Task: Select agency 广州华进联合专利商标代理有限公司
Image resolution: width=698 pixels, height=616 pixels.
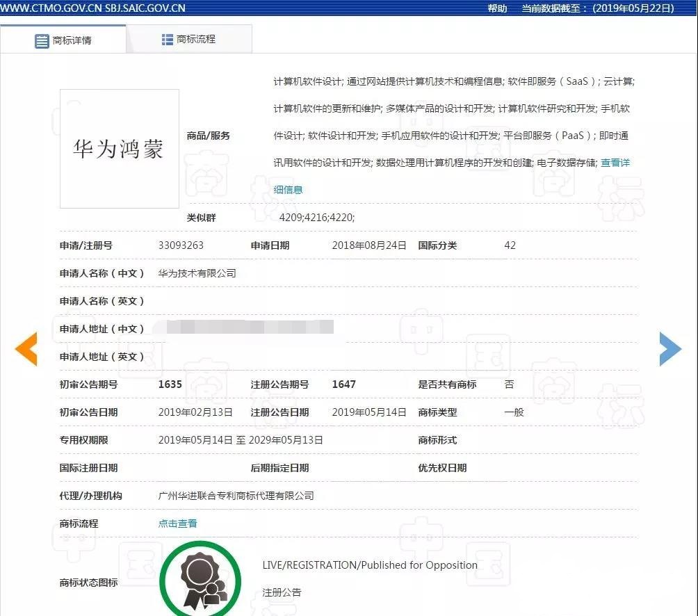Action: point(236,496)
